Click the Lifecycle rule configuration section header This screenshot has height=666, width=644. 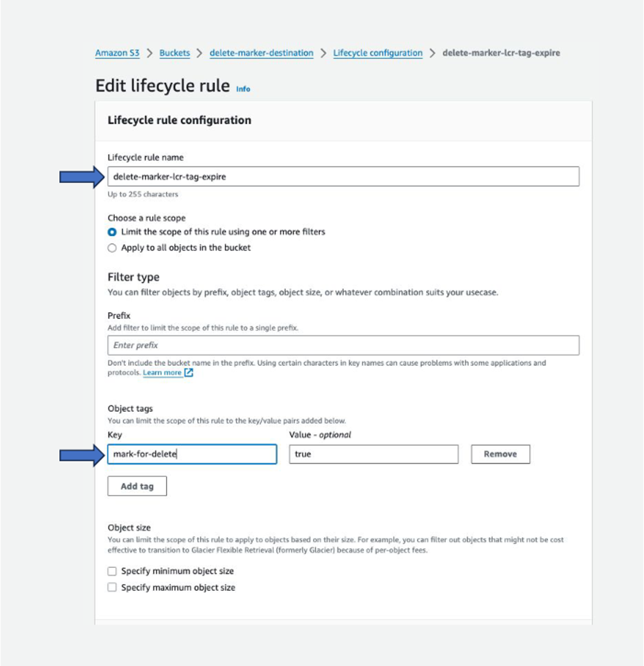(179, 120)
